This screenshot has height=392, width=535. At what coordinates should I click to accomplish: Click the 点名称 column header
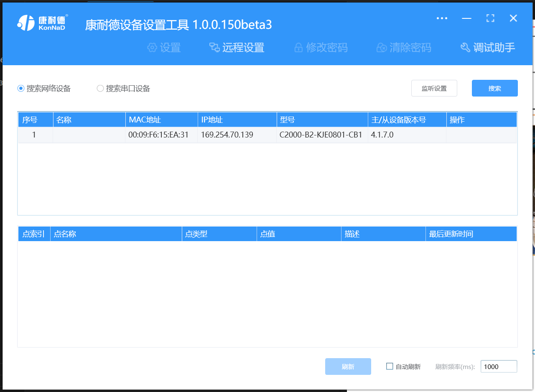click(65, 234)
